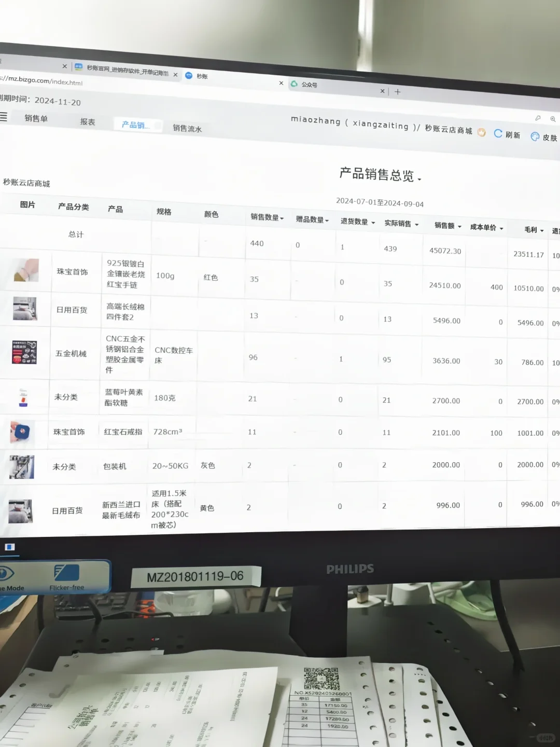Click the 五金机械 category cell

click(71, 353)
